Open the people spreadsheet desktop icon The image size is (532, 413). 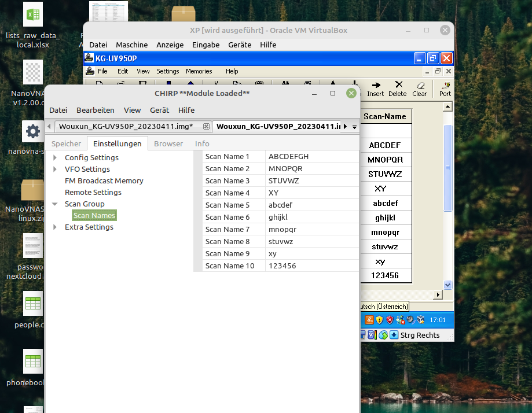tap(33, 303)
